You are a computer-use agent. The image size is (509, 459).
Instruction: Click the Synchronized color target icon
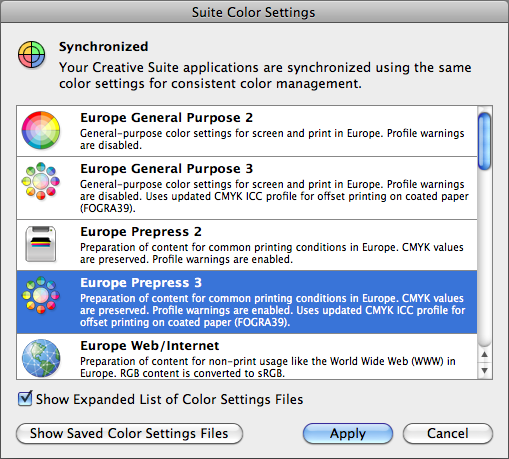point(31,54)
